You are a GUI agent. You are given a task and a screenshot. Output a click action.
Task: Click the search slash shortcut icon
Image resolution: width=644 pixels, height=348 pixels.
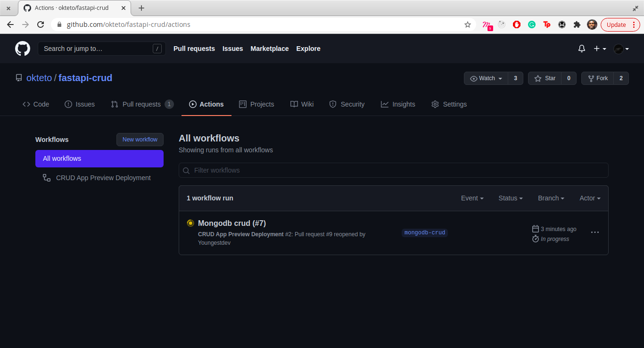click(157, 49)
